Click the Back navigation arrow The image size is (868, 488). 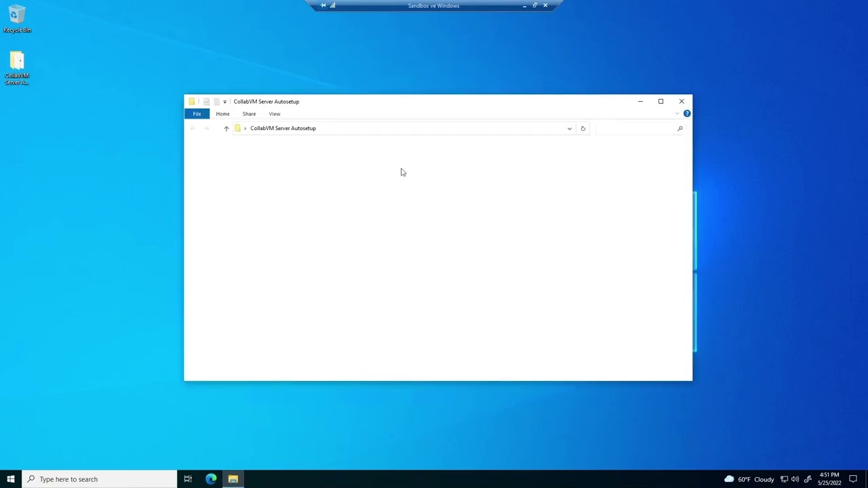tap(193, 128)
